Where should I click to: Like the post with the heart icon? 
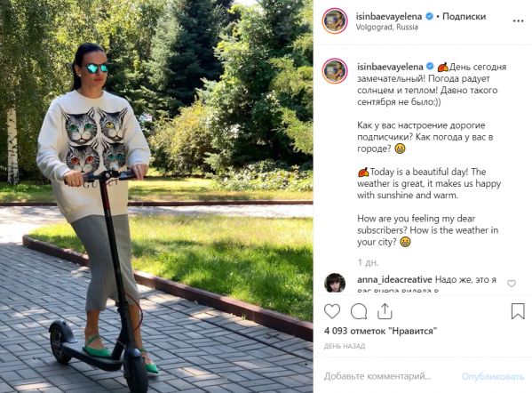click(332, 311)
